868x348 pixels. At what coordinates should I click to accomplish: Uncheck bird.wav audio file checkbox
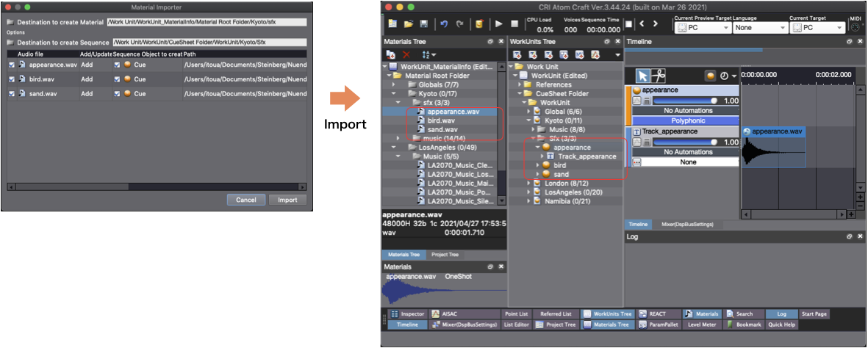coord(12,79)
